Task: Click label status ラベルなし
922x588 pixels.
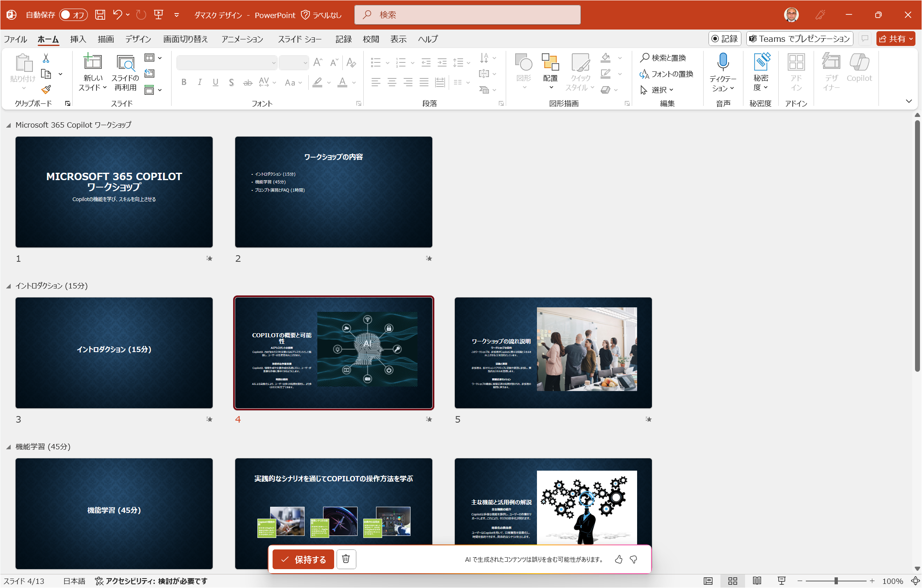Action: click(321, 15)
